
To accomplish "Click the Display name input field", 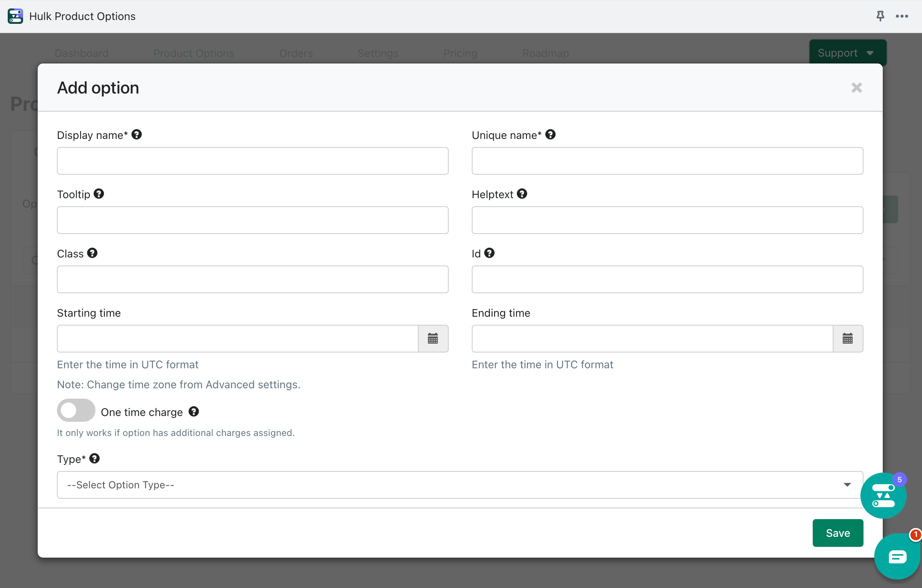I will (x=253, y=160).
